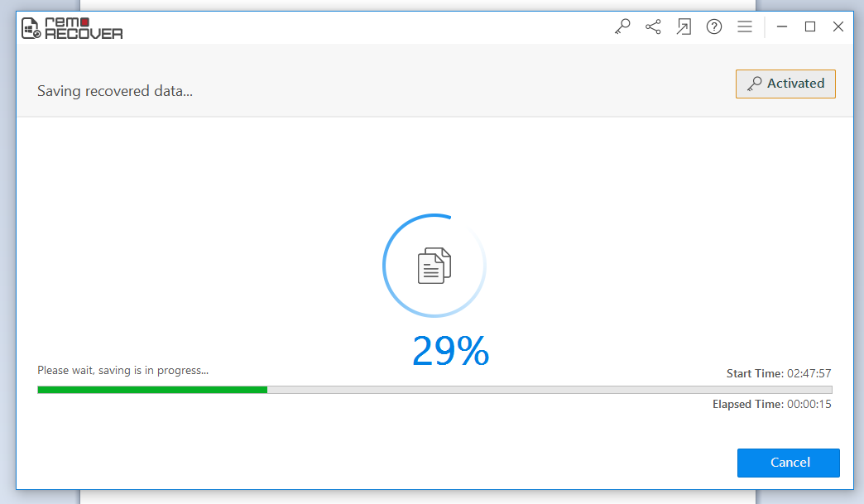The height and width of the screenshot is (504, 864).
Task: Click the 29% progress percentage
Action: [x=451, y=351]
